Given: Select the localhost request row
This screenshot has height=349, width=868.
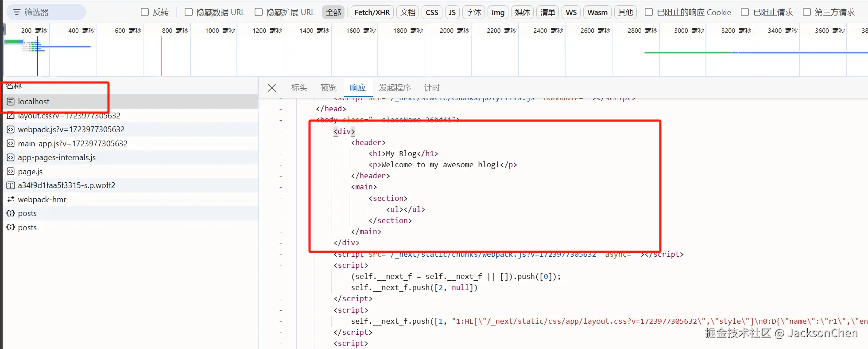Looking at the screenshot, I should (130, 102).
